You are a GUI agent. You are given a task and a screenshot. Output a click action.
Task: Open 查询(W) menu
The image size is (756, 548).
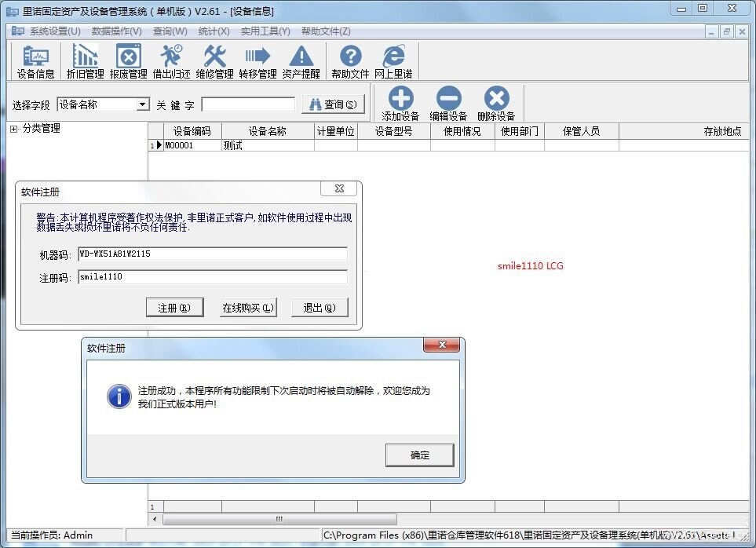[x=170, y=31]
